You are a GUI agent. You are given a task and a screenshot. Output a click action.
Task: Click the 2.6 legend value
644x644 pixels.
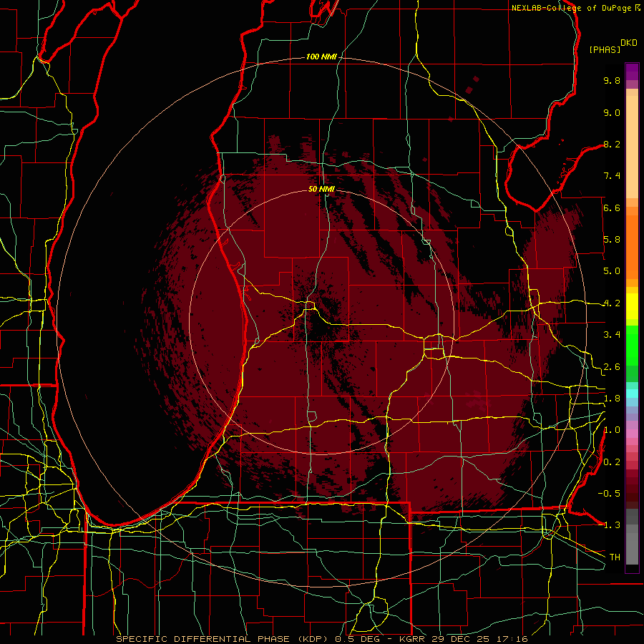612,367
